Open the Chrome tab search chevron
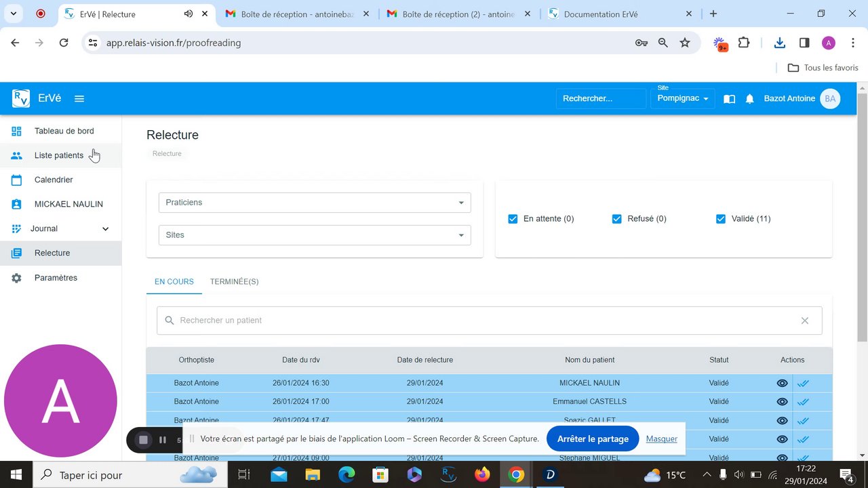868x488 pixels. pyautogui.click(x=15, y=14)
